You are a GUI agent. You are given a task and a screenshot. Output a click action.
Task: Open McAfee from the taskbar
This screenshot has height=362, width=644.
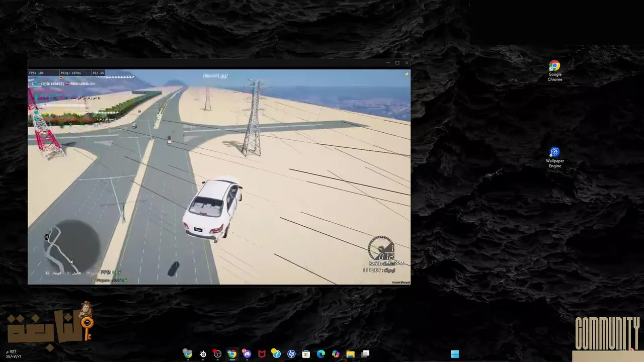[262, 354]
